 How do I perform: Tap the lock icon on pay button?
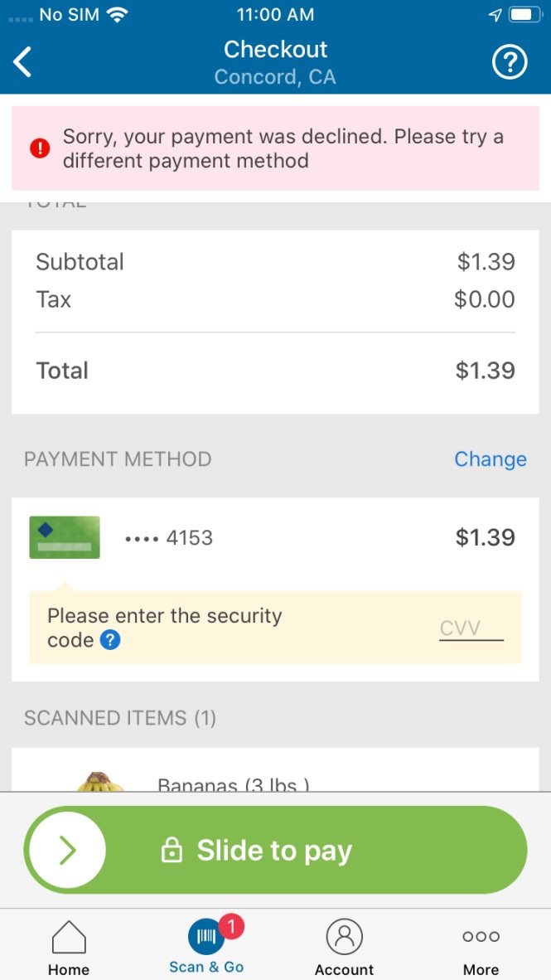[x=172, y=851]
